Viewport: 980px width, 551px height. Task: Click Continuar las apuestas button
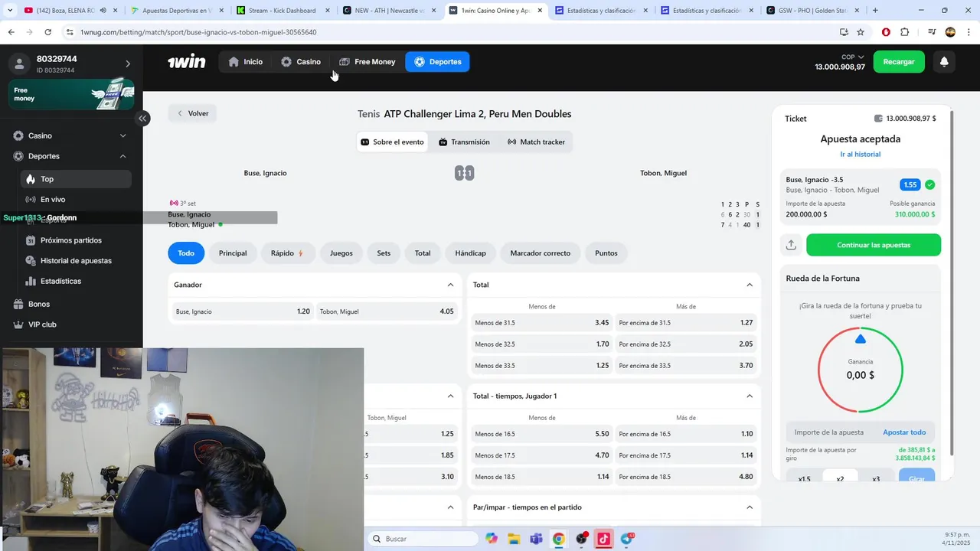[874, 245]
